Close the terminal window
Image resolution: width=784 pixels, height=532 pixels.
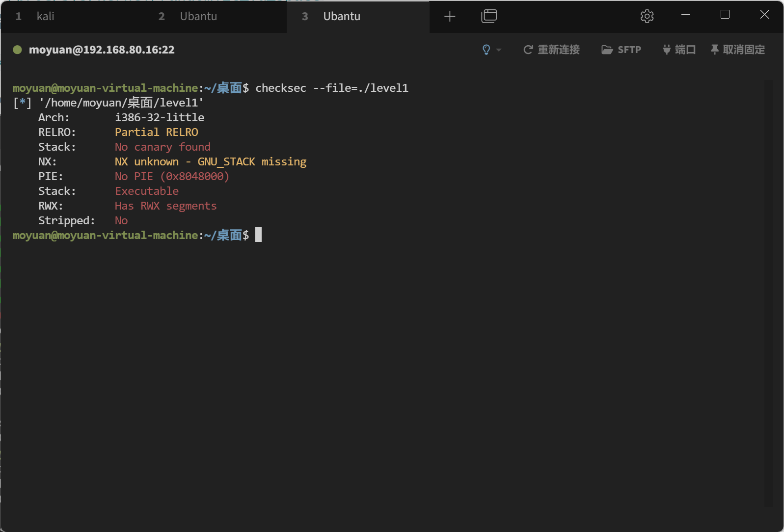[x=764, y=15]
